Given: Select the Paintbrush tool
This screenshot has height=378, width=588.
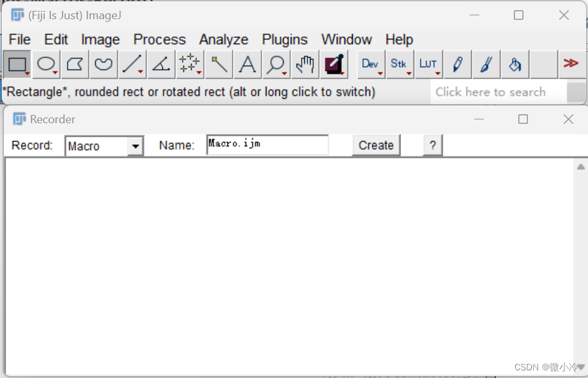Looking at the screenshot, I should (x=486, y=64).
